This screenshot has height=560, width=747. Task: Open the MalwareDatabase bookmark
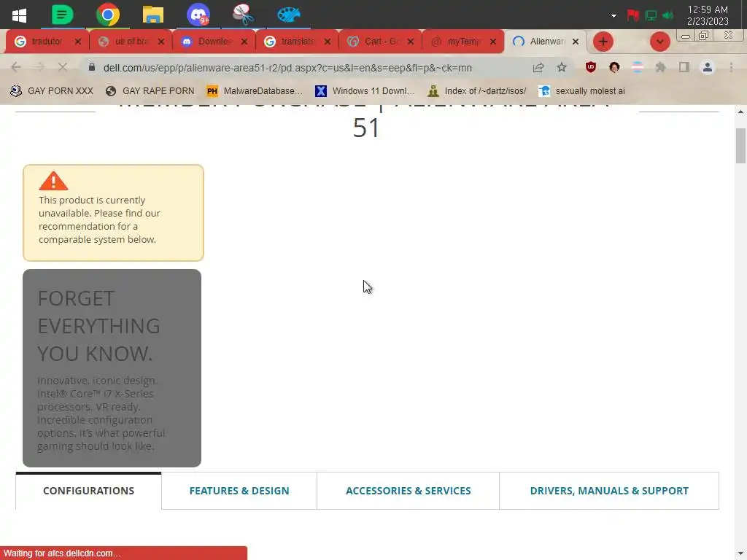(x=255, y=91)
